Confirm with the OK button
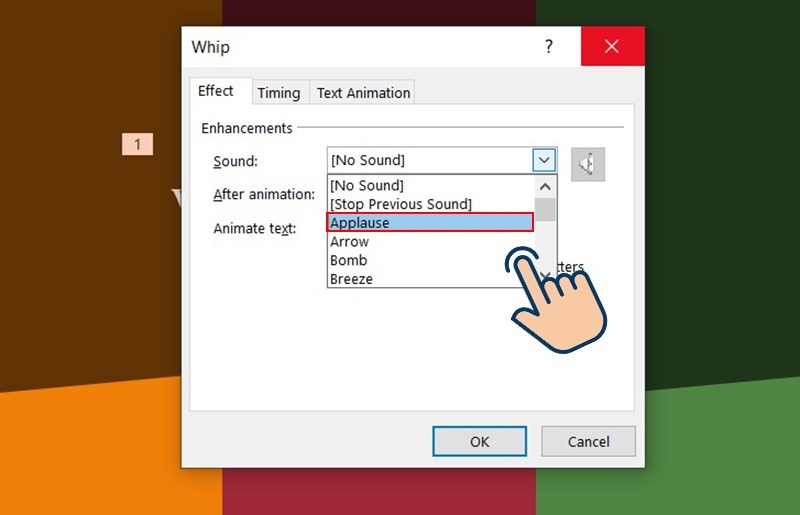Viewport: 800px width, 515px height. click(480, 442)
